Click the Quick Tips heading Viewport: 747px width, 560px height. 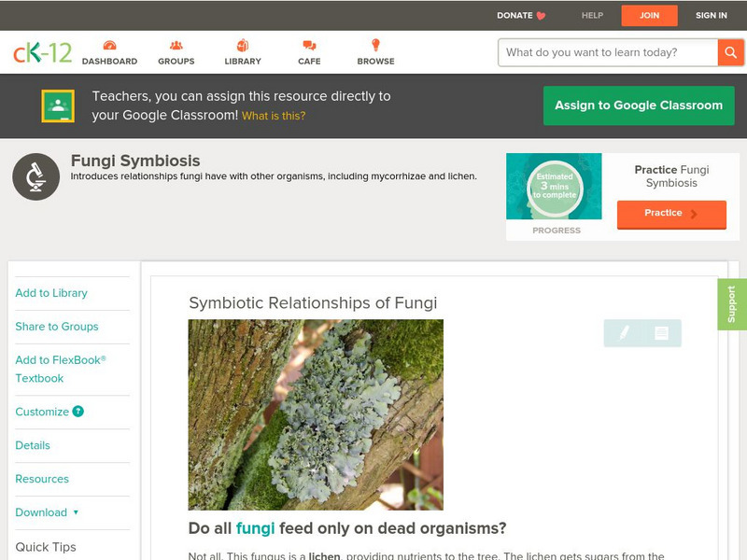point(46,547)
